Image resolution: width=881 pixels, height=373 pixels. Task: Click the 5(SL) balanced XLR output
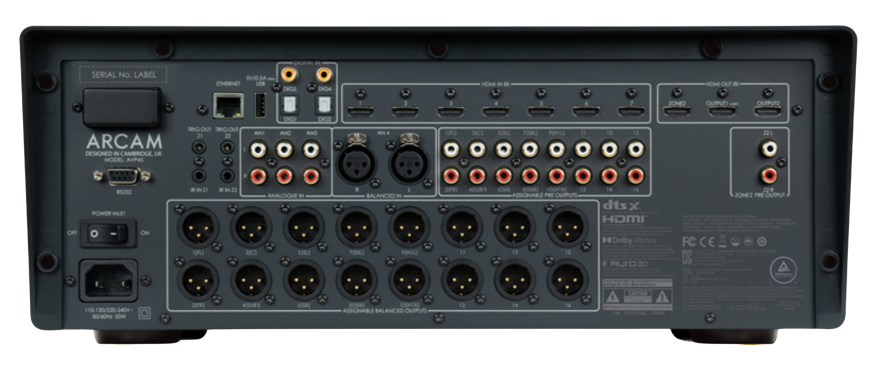pos(304,227)
